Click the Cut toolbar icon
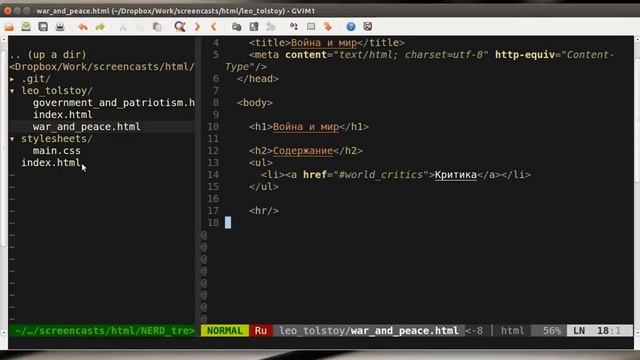Screen dimensions: 640x360 coord(123,27)
